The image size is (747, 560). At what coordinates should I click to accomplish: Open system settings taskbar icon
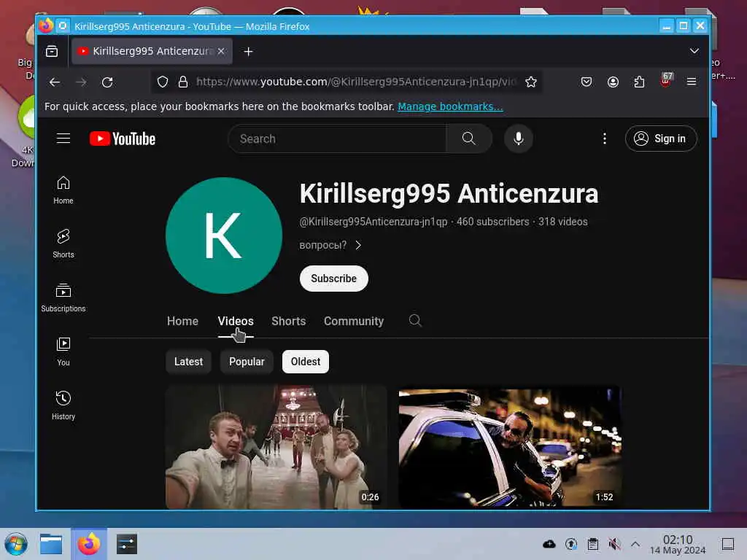pyautogui.click(x=127, y=544)
